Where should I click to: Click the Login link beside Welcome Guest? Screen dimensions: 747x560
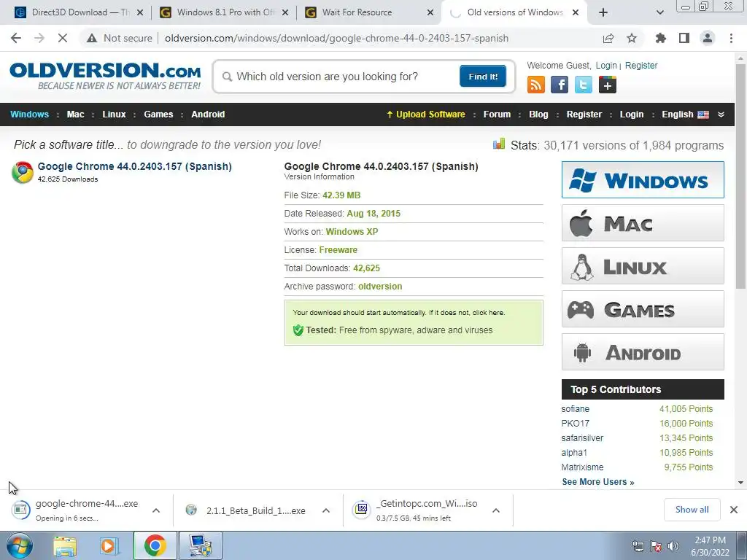(606, 66)
